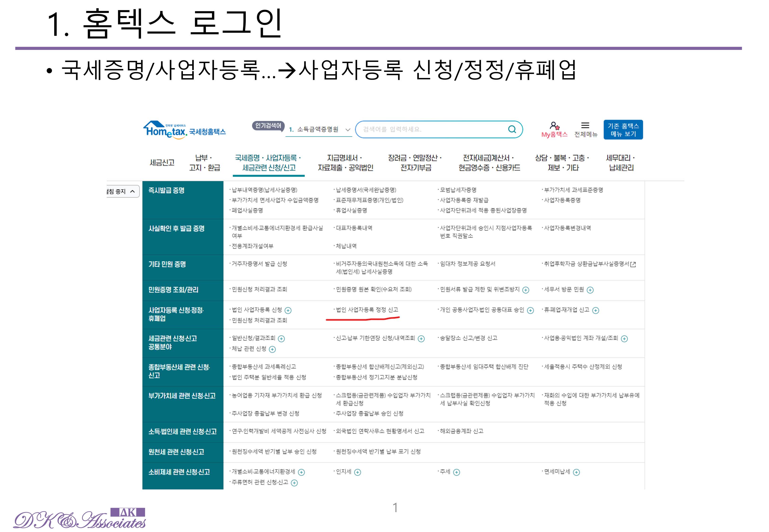Click 사업자등록변경내역 link
Screen dimensions: 769x532
tap(567, 228)
